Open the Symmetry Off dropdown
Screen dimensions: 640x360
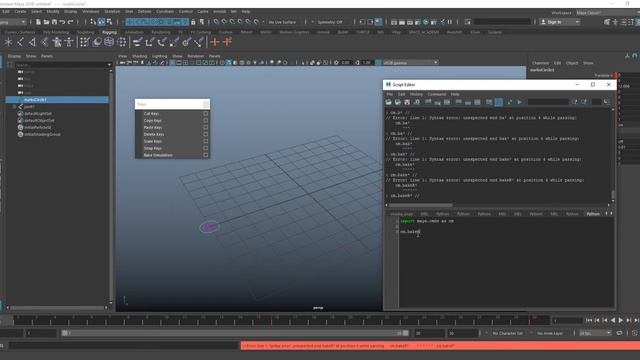[331, 22]
